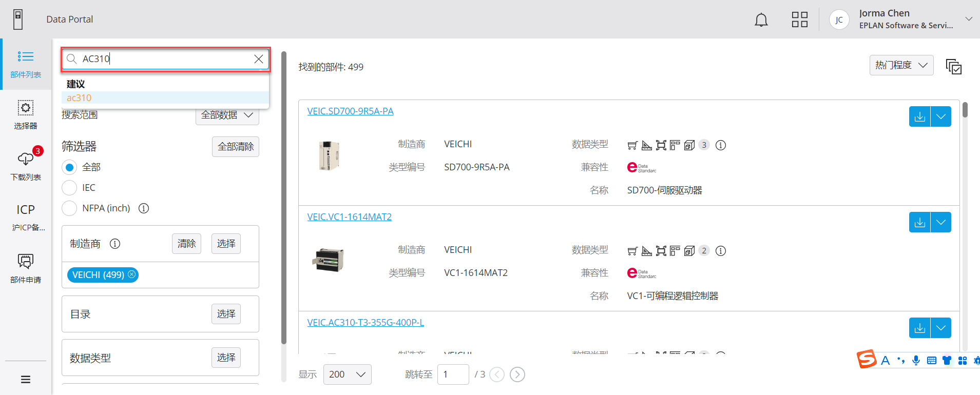Click the select-all checkboxes icon
980x395 pixels.
click(x=954, y=67)
